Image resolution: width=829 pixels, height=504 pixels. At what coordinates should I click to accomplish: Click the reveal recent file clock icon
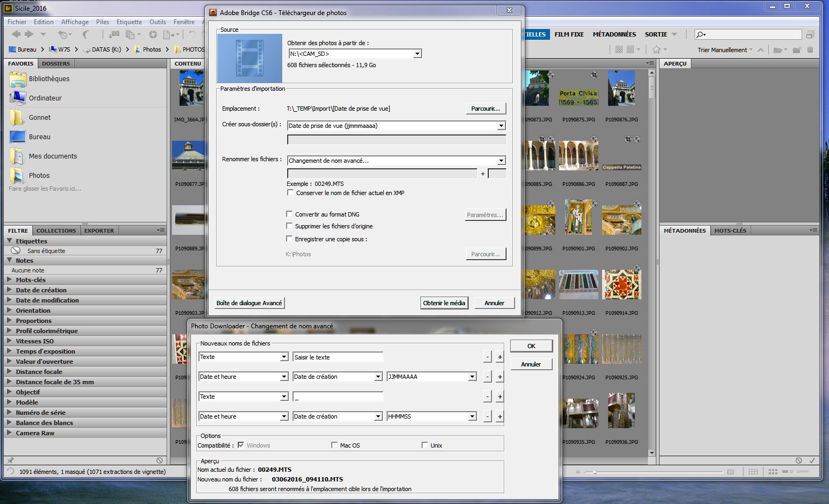[64, 34]
